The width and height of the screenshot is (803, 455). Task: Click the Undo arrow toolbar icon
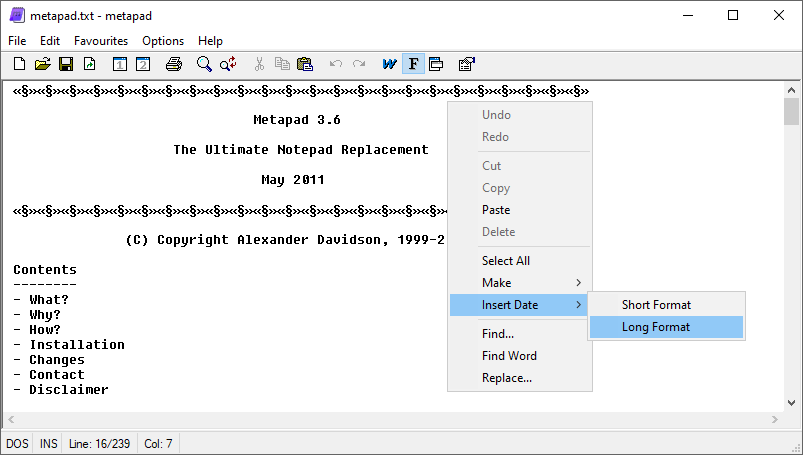coord(336,64)
